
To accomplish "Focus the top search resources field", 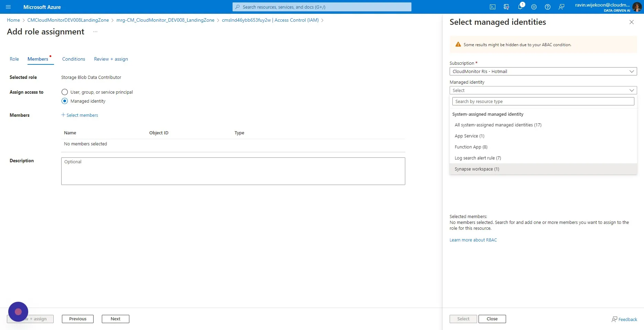I will (322, 7).
